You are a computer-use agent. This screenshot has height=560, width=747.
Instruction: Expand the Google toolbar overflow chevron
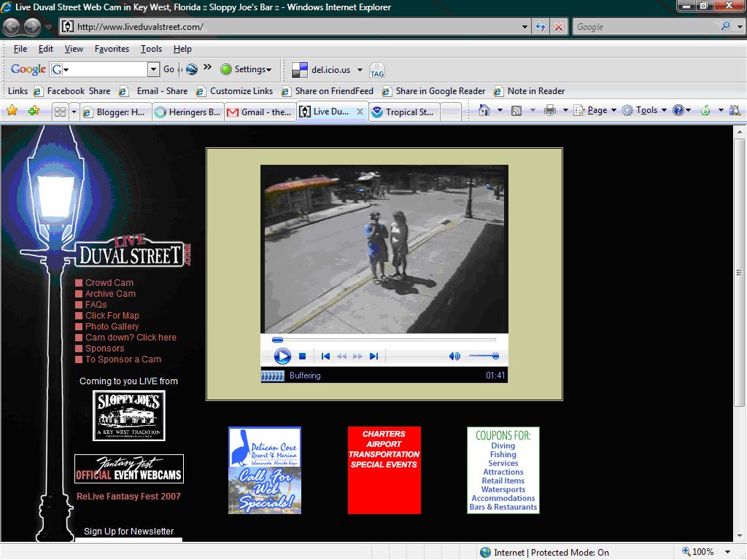point(207,67)
